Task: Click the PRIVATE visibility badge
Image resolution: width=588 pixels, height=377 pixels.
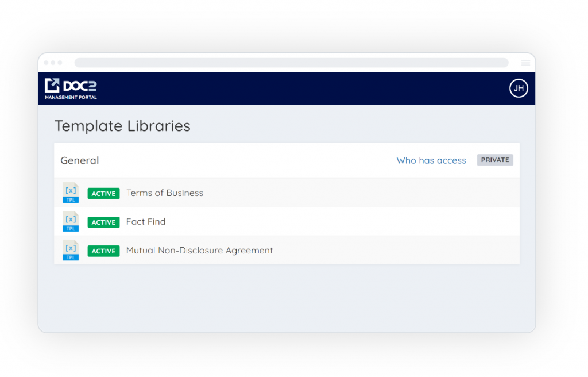Action: (494, 160)
